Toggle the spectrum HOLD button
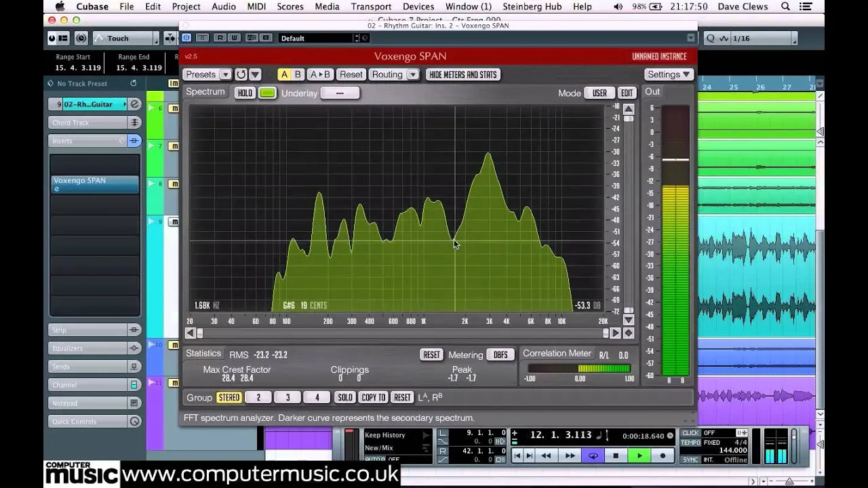 pyautogui.click(x=245, y=93)
